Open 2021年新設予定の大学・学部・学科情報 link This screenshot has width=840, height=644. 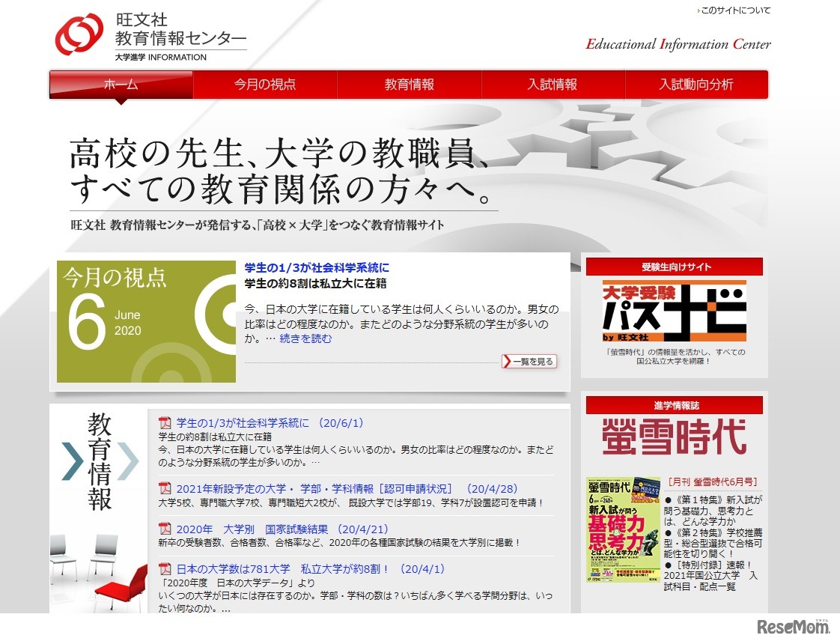point(347,489)
